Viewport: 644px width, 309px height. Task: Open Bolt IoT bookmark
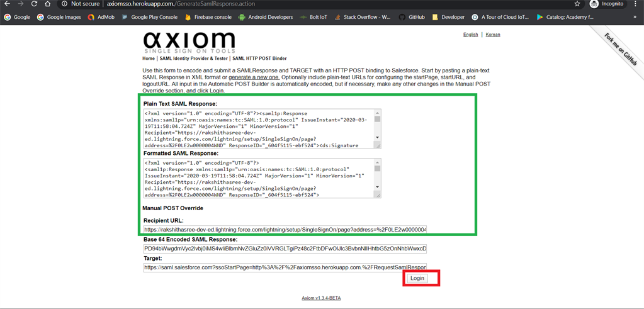(x=314, y=17)
